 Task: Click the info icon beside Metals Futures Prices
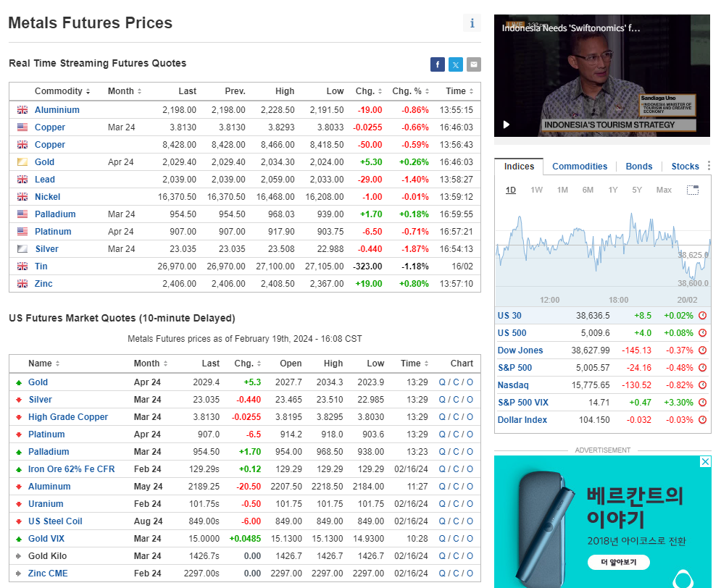tap(472, 23)
